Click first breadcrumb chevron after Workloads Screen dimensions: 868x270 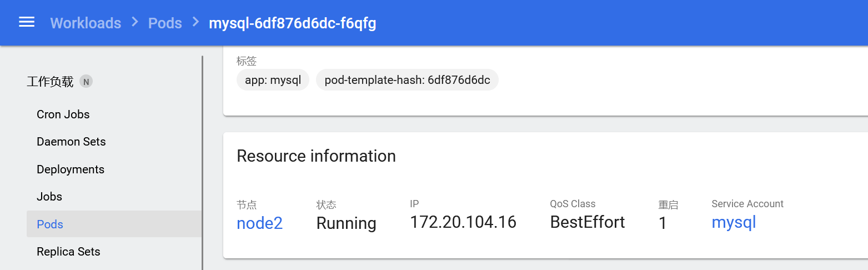click(135, 22)
